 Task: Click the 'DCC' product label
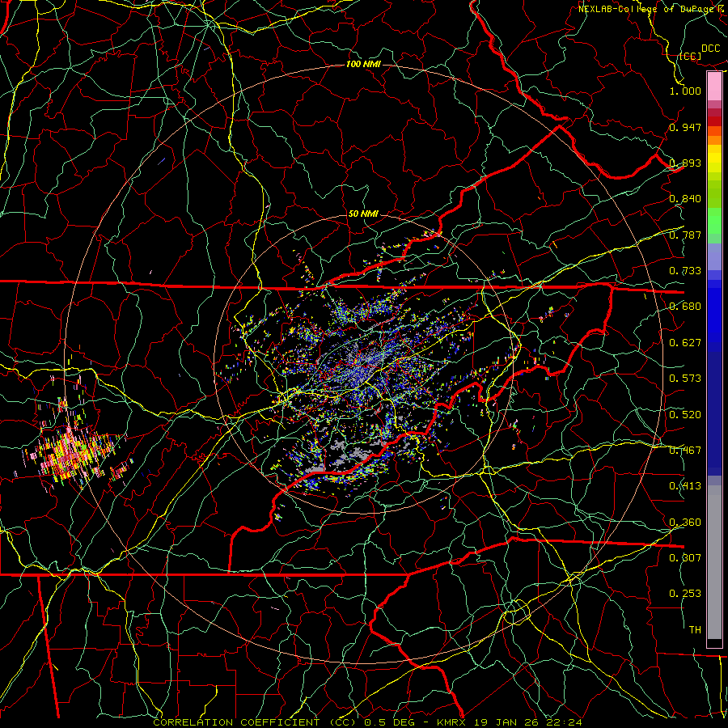point(711,49)
